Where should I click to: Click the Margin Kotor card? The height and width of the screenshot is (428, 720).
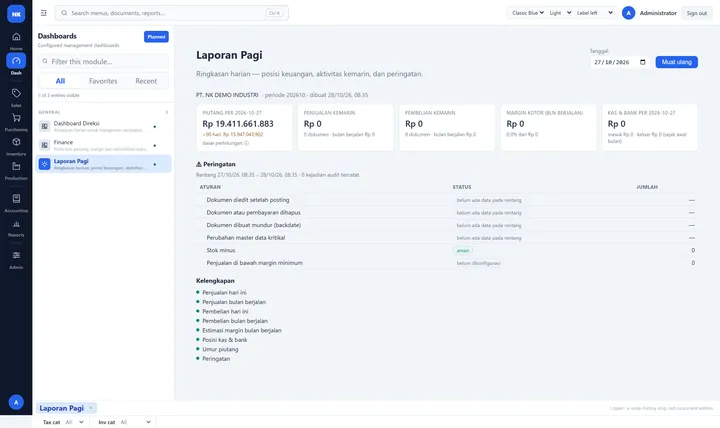coord(548,127)
